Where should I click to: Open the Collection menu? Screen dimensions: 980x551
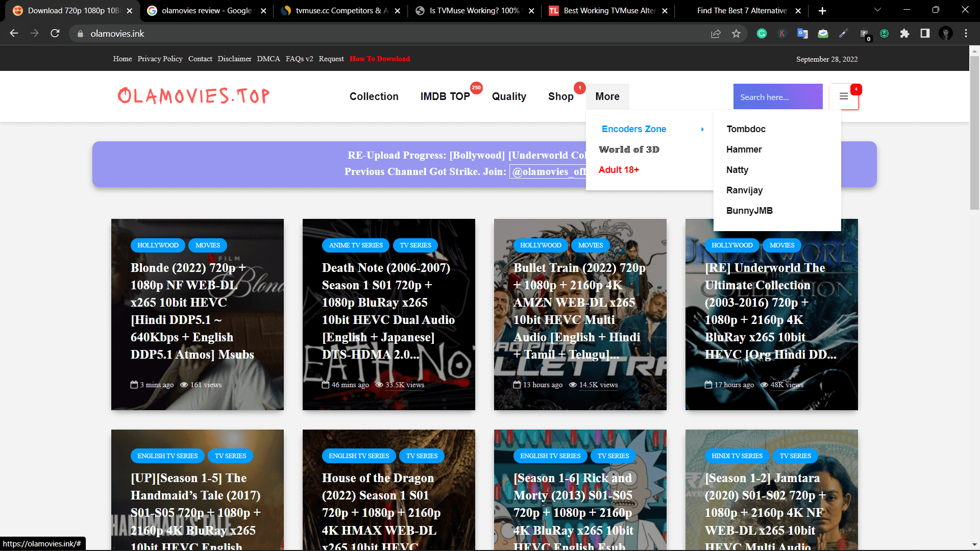[374, 96]
